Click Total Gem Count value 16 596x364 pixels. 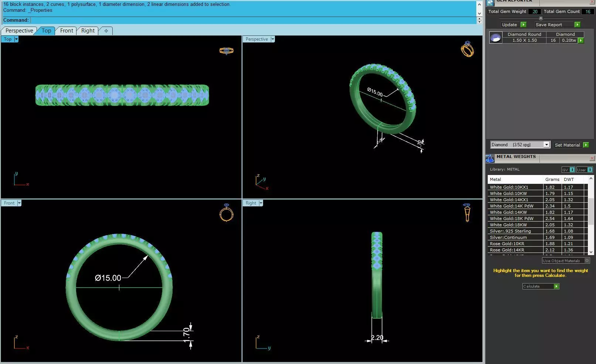(588, 11)
